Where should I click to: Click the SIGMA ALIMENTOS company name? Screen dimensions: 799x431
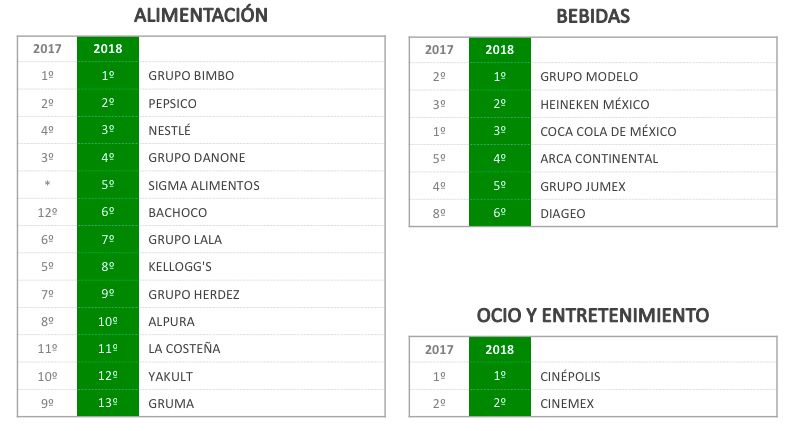[x=204, y=185]
